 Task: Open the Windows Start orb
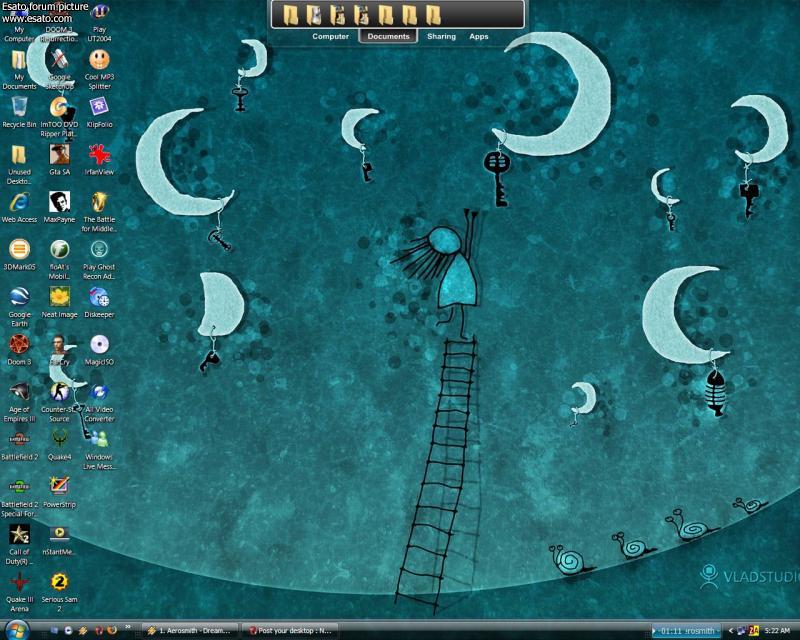tap(16, 630)
